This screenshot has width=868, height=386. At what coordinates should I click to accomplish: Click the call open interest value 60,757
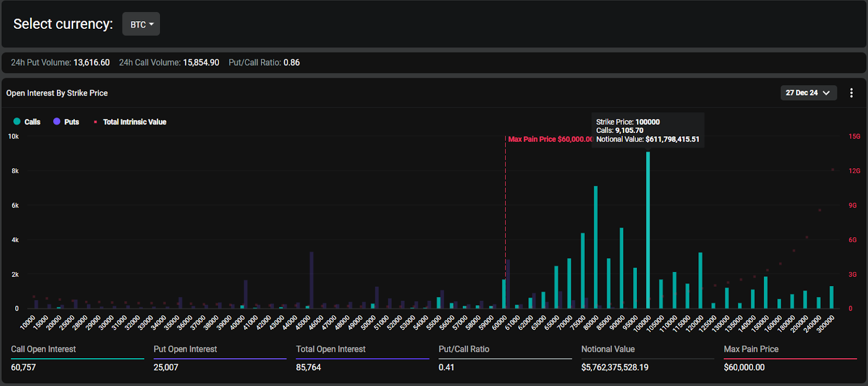pyautogui.click(x=23, y=367)
